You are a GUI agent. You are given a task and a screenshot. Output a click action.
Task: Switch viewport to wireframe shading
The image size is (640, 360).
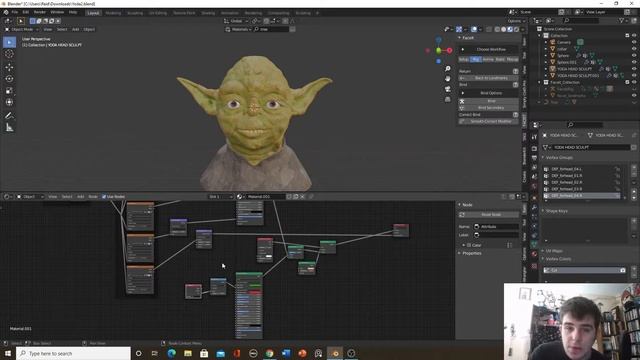tap(497, 29)
